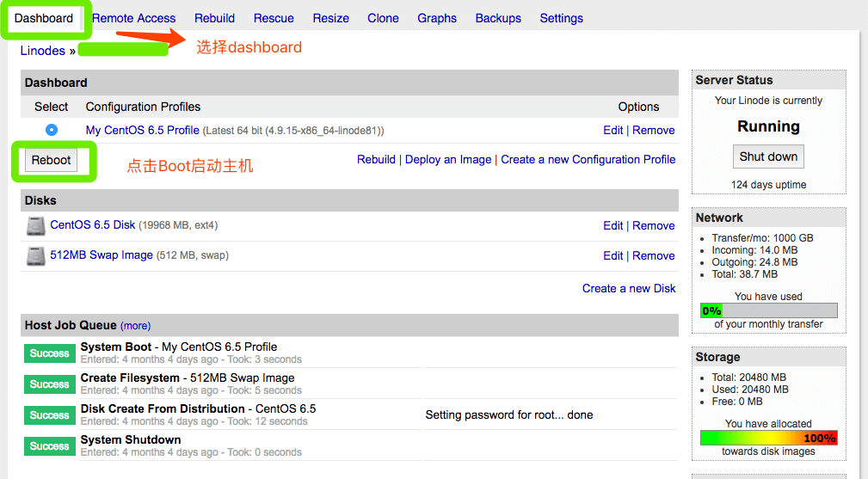868x479 pixels.
Task: Click the Linodes breadcrumb link
Action: coord(43,51)
